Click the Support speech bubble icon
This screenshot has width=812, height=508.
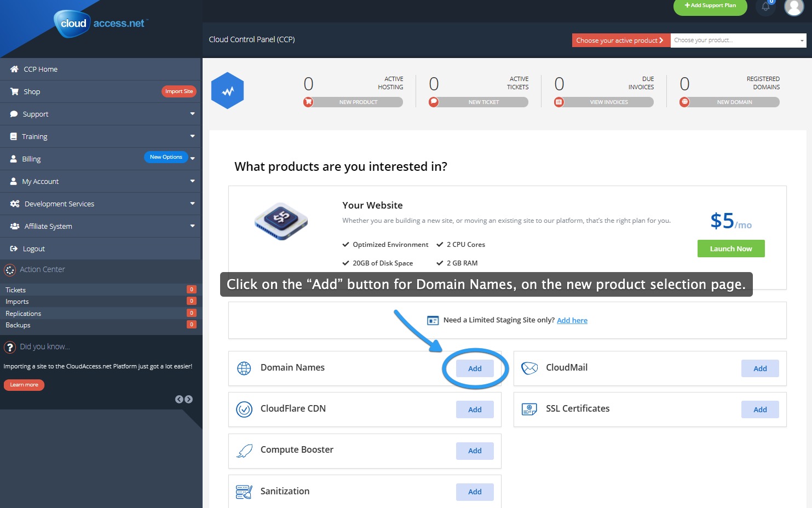point(14,114)
